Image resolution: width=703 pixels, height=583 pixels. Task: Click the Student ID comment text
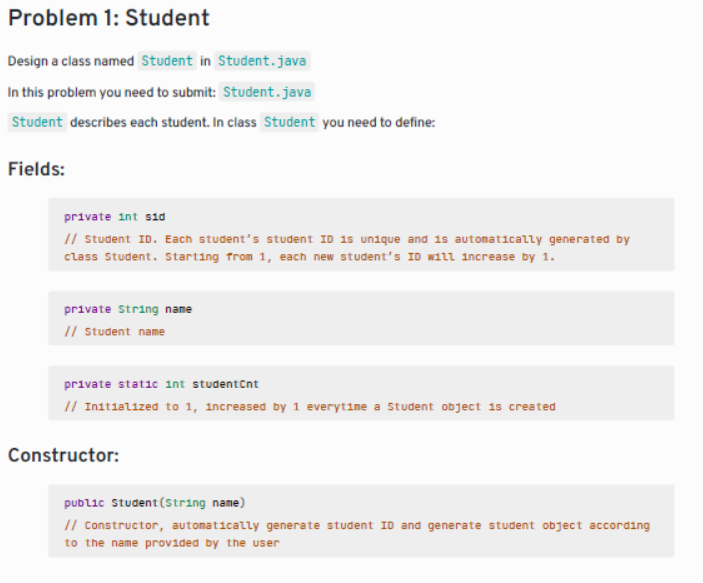[347, 248]
